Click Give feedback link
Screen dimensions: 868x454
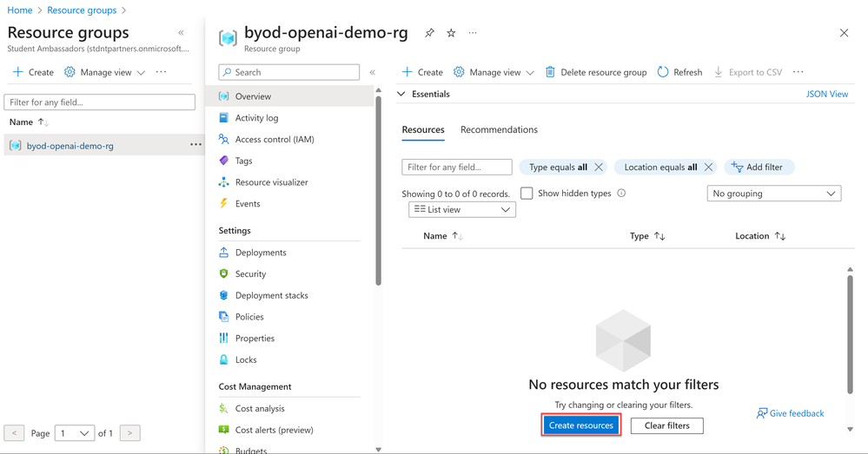[x=790, y=413]
